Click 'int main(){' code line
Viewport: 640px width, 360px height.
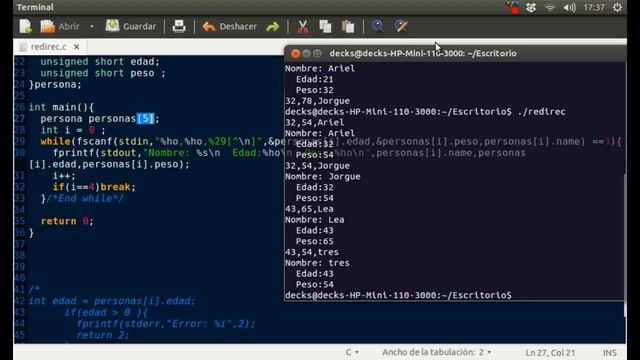[x=61, y=107]
